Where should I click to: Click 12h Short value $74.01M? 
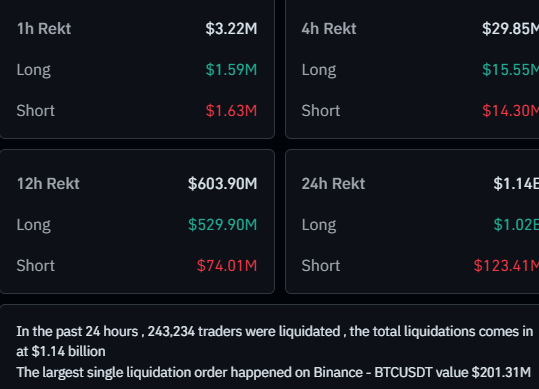tap(227, 266)
